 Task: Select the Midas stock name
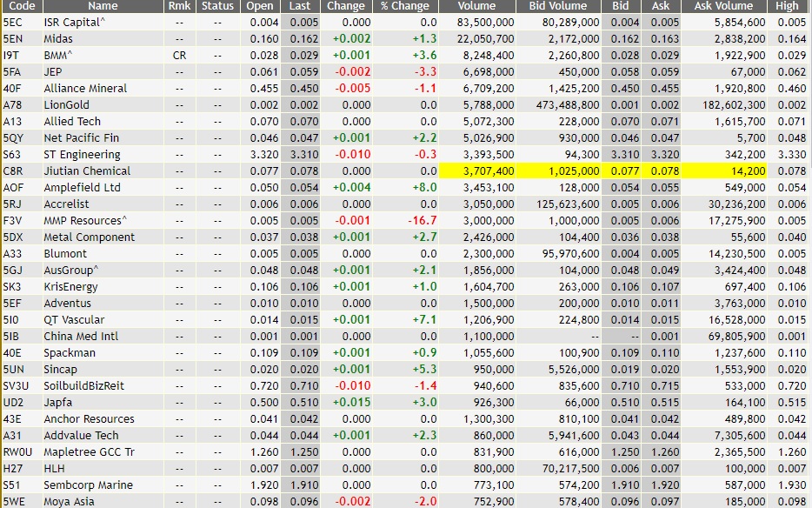[60, 38]
